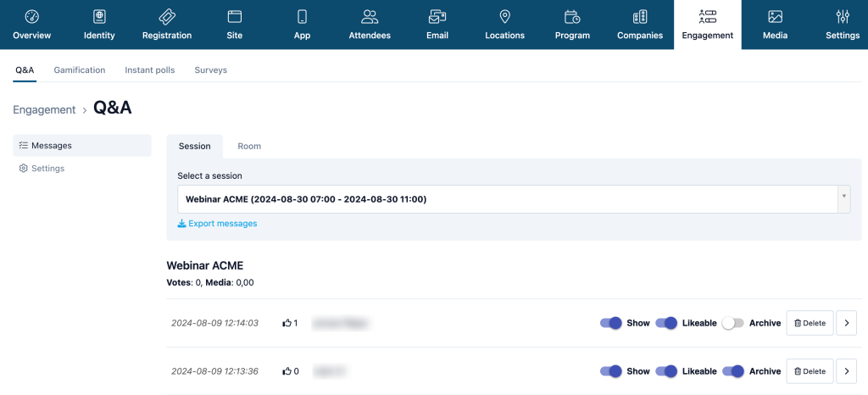The width and height of the screenshot is (868, 395).
Task: Select the Session tab
Action: click(195, 146)
